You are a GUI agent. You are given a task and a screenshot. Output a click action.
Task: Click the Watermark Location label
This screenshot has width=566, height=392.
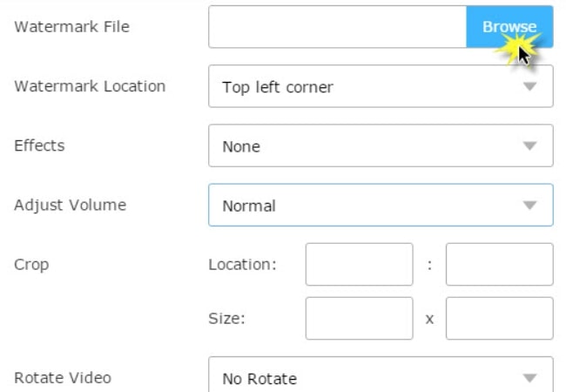pyautogui.click(x=90, y=86)
